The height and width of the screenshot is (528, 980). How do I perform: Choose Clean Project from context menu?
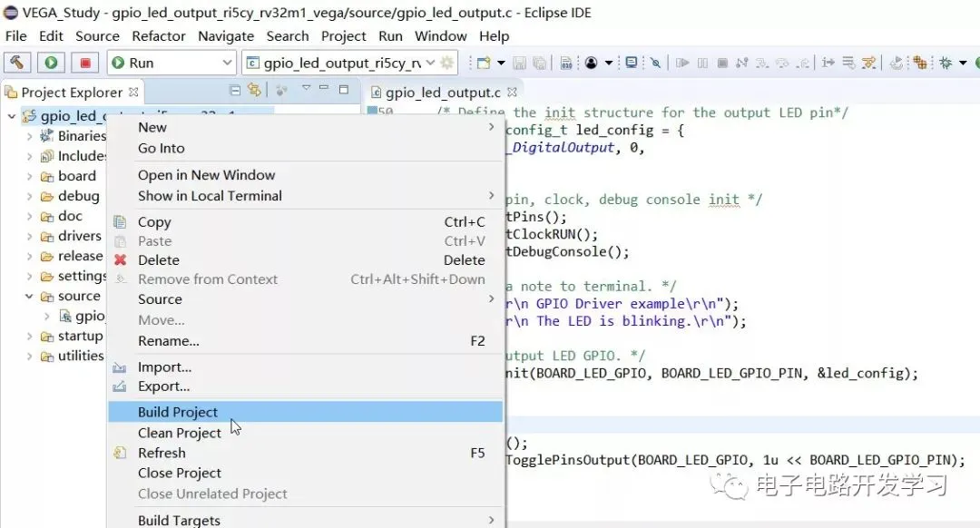305,433
